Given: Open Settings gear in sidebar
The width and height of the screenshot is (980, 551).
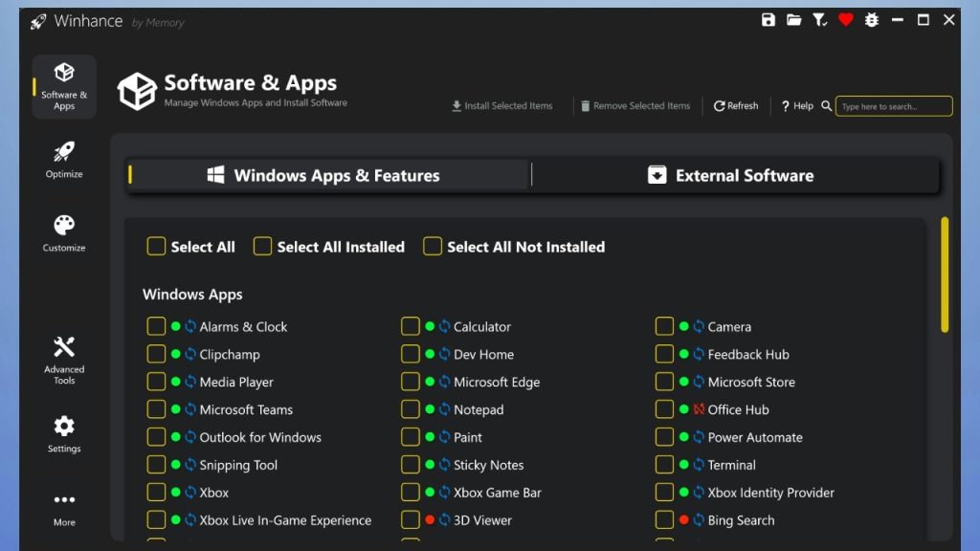Looking at the screenshot, I should pyautogui.click(x=64, y=434).
